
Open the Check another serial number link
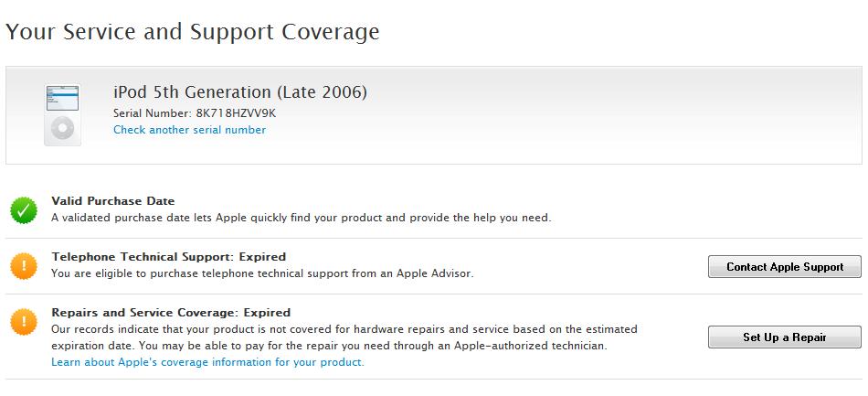coord(189,130)
